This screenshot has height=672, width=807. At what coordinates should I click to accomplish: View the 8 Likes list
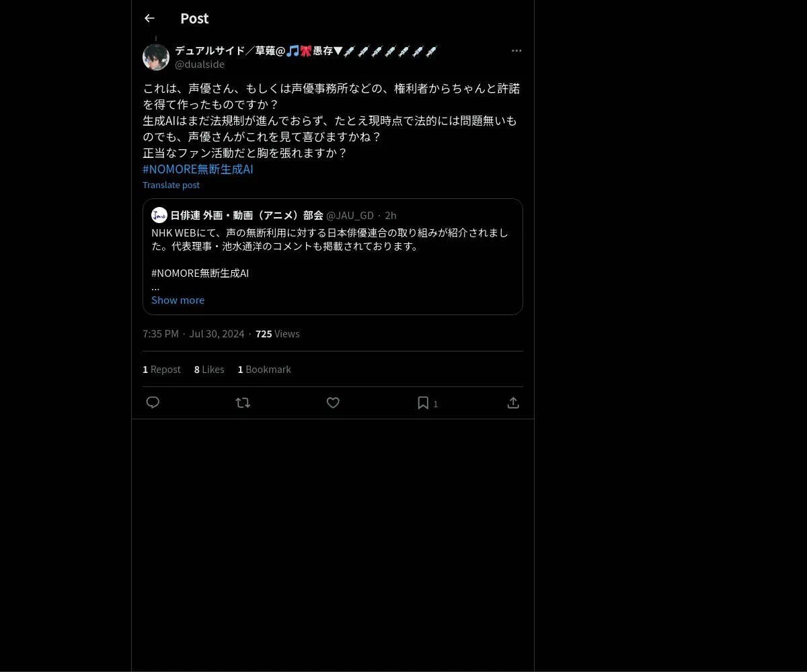tap(209, 370)
